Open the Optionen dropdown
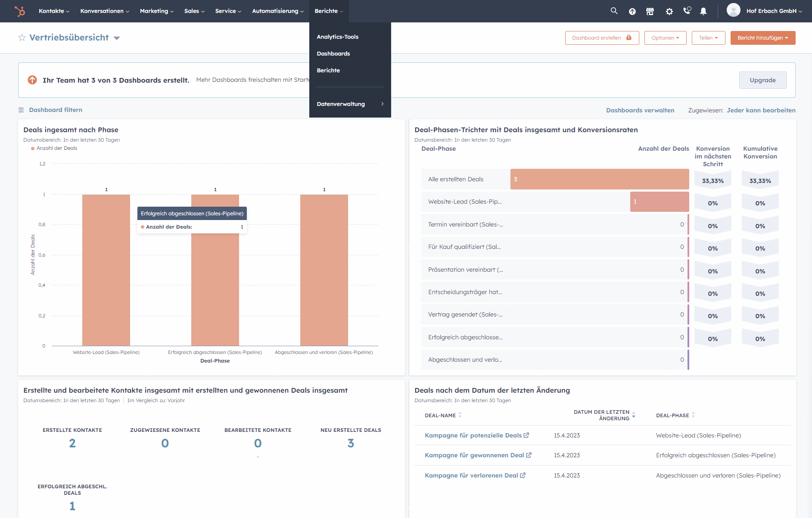 [665, 38]
